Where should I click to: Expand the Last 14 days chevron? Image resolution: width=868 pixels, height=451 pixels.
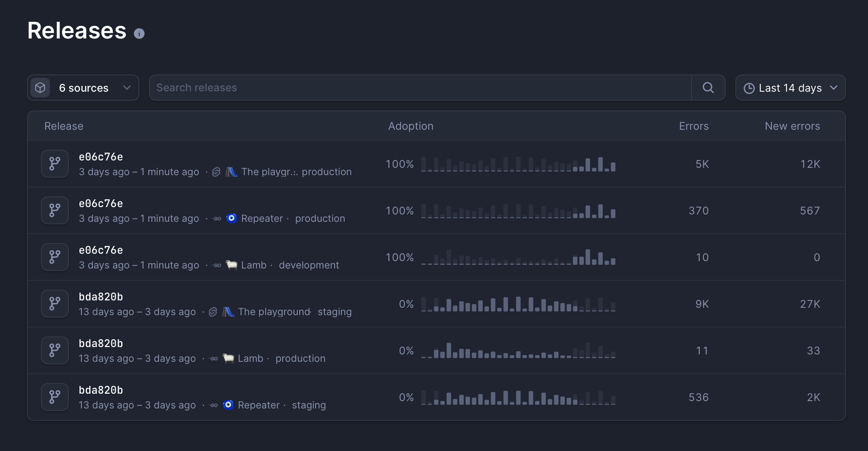pyautogui.click(x=834, y=88)
